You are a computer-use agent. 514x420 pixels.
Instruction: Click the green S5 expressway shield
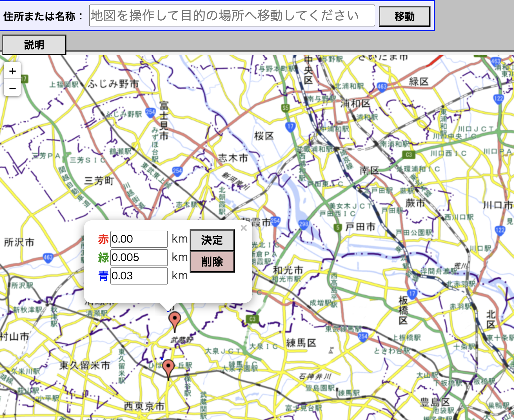point(285,108)
